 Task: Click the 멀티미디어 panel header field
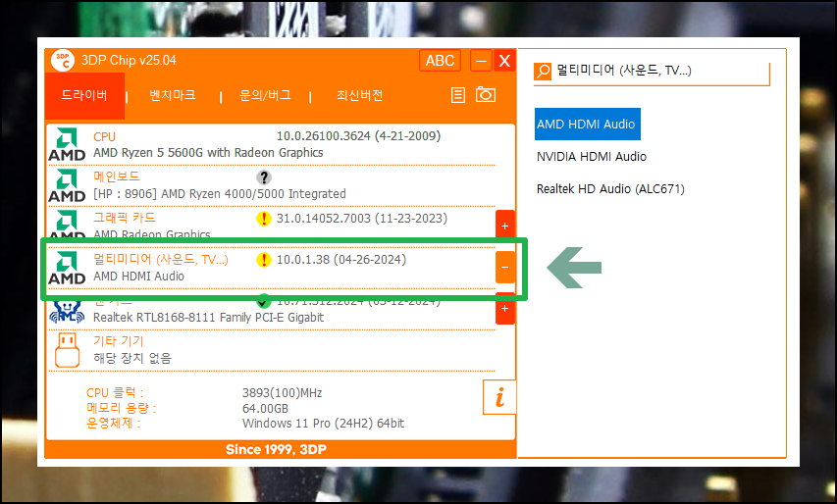pos(652,72)
